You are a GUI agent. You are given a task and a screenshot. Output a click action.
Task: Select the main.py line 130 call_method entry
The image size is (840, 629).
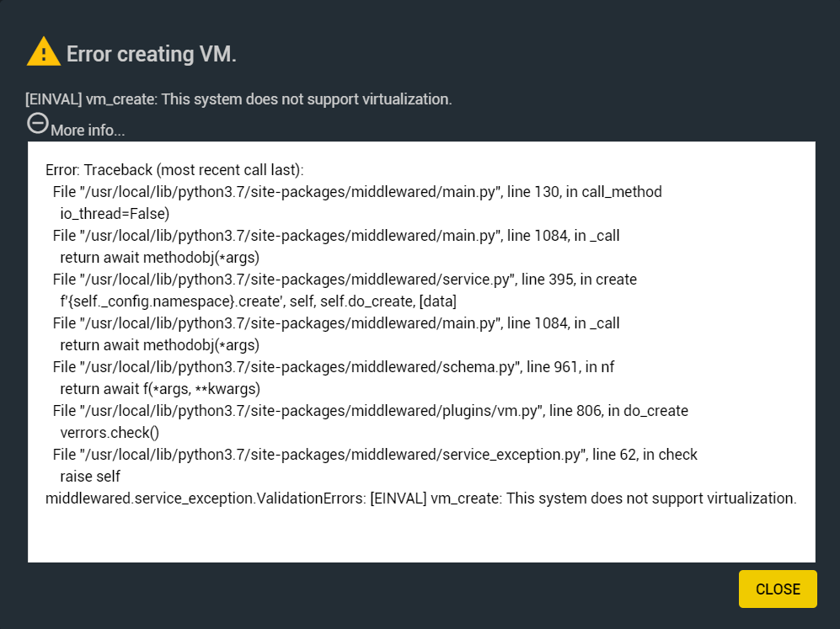(357, 192)
